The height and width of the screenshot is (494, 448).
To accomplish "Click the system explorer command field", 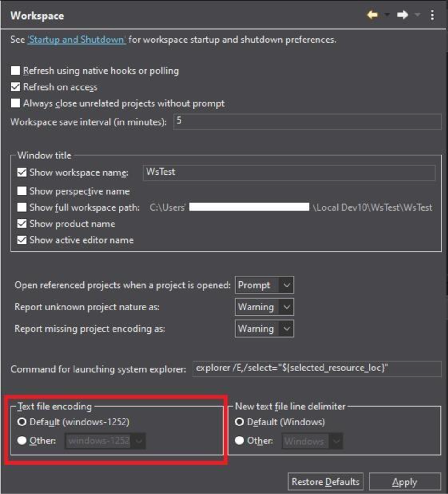I will pos(316,368).
